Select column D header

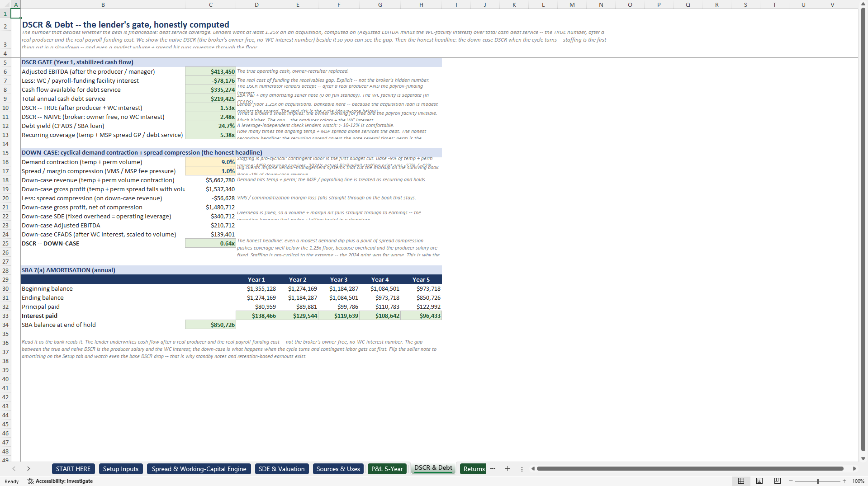pyautogui.click(x=256, y=5)
